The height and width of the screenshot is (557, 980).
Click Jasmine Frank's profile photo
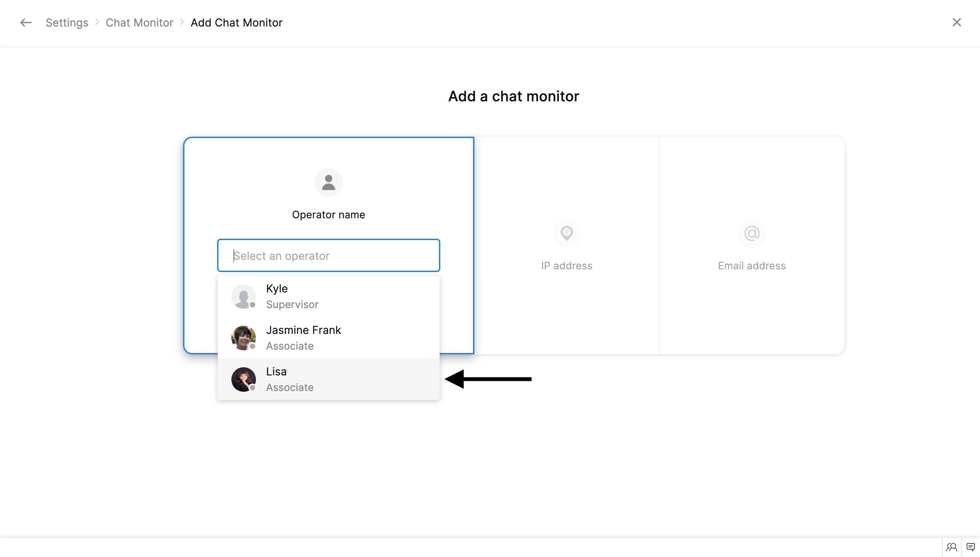[243, 338]
